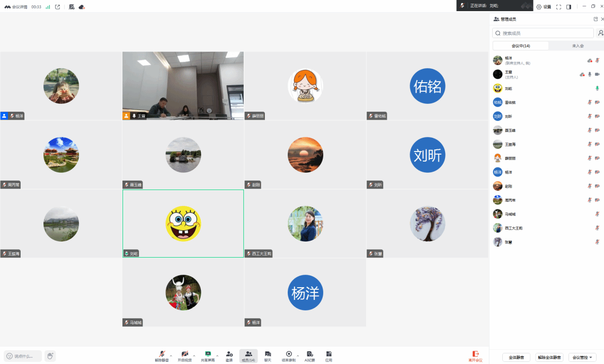Click the 解除静音 microphone icon

point(162,354)
